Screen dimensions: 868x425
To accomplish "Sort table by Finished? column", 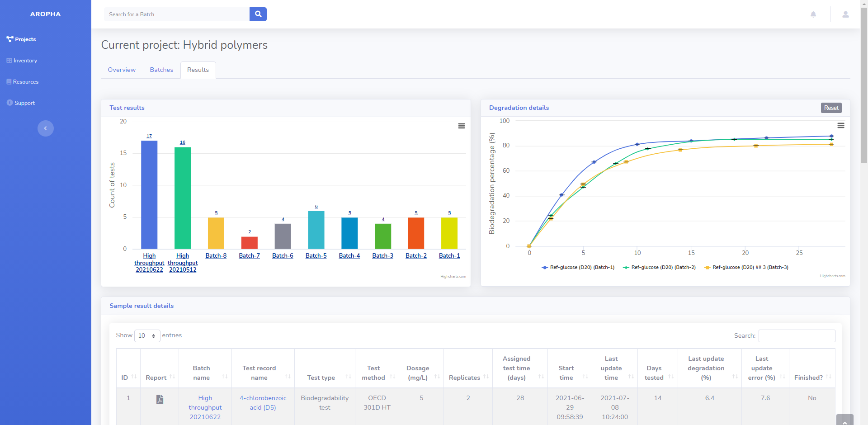I will point(829,377).
